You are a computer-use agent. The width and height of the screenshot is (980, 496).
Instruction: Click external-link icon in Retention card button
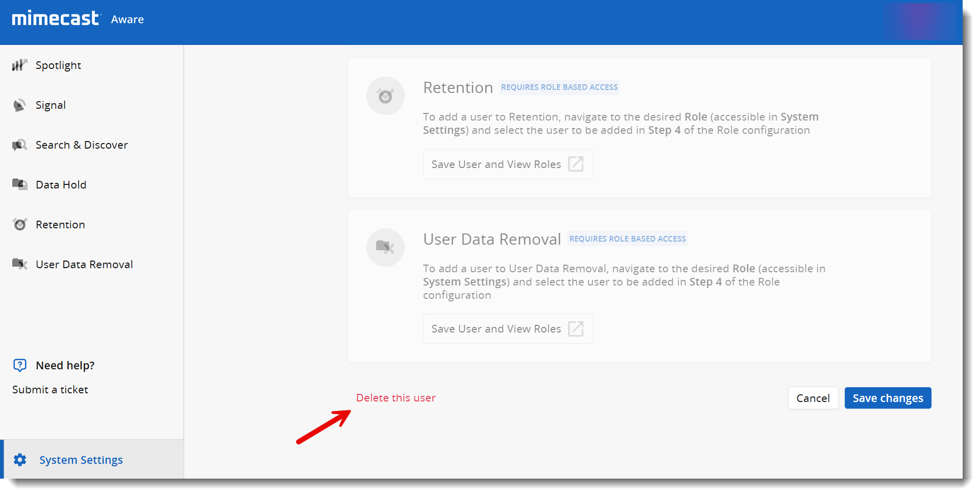point(576,164)
